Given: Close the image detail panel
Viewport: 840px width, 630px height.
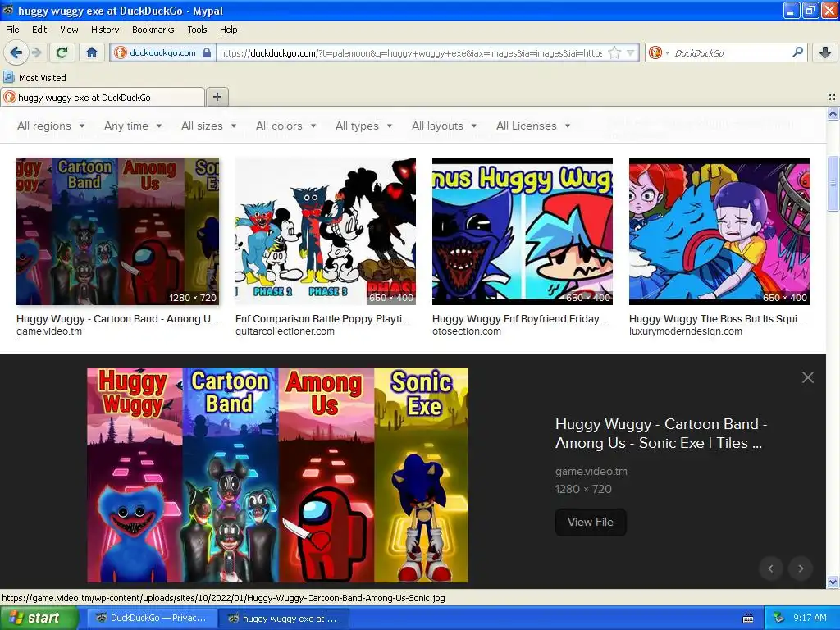Looking at the screenshot, I should 808,377.
